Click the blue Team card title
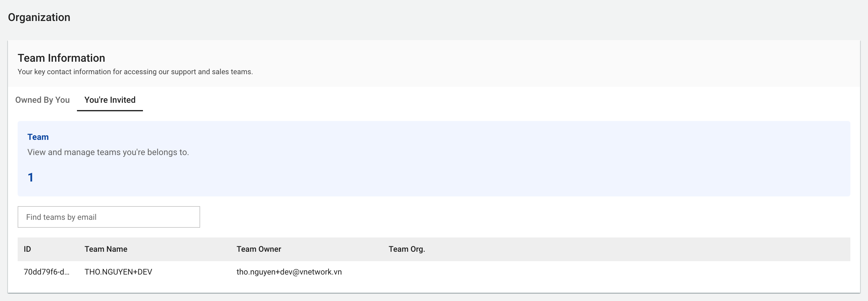 coord(38,137)
